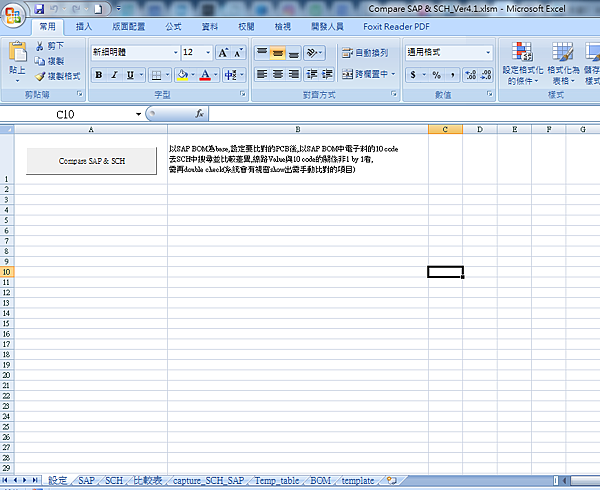Increase cell indent
The height and width of the screenshot is (490, 600).
pyautogui.click(x=327, y=74)
